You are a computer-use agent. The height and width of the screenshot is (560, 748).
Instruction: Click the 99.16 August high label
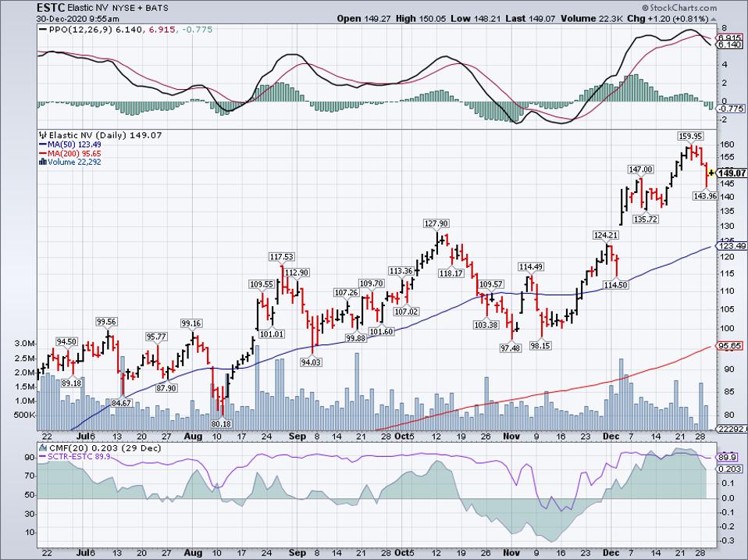pos(191,323)
